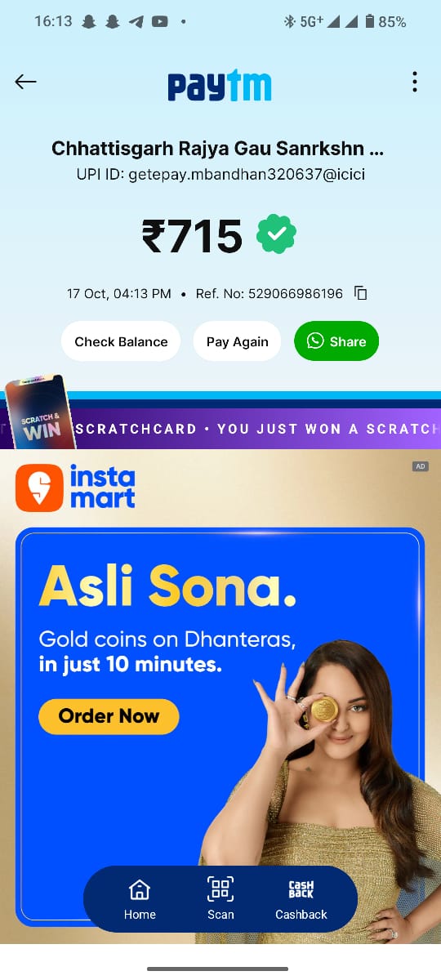Open the three-dot overflow menu
The width and height of the screenshot is (441, 980).
click(415, 82)
